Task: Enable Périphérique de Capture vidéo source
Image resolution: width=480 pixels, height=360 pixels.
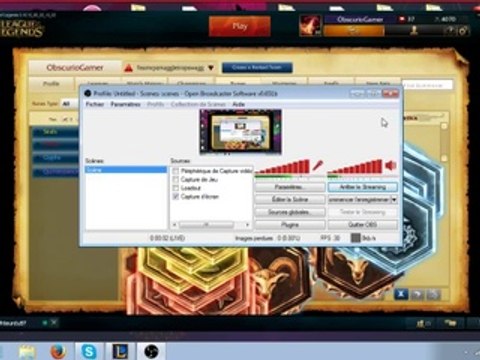Action: [x=175, y=171]
